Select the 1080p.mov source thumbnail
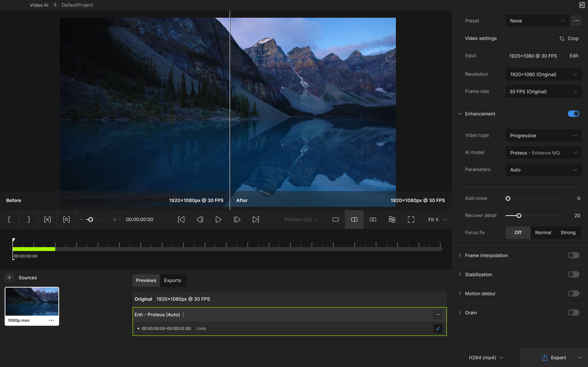 click(31, 300)
